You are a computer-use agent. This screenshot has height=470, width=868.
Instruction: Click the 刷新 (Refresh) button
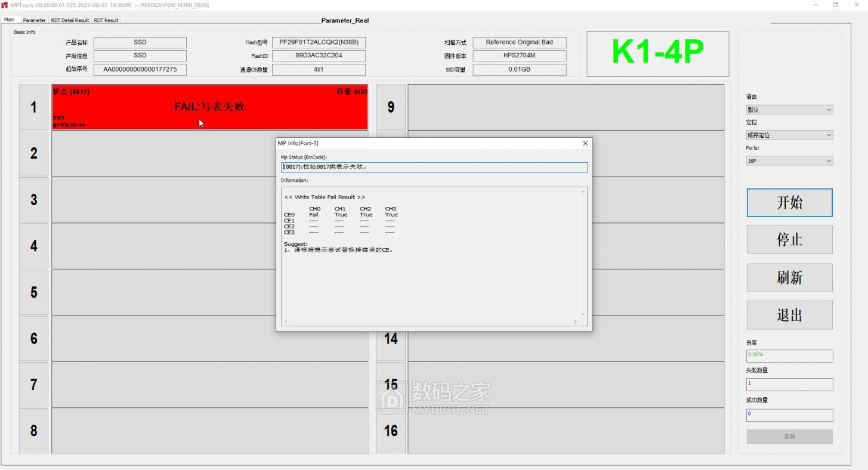click(x=789, y=278)
